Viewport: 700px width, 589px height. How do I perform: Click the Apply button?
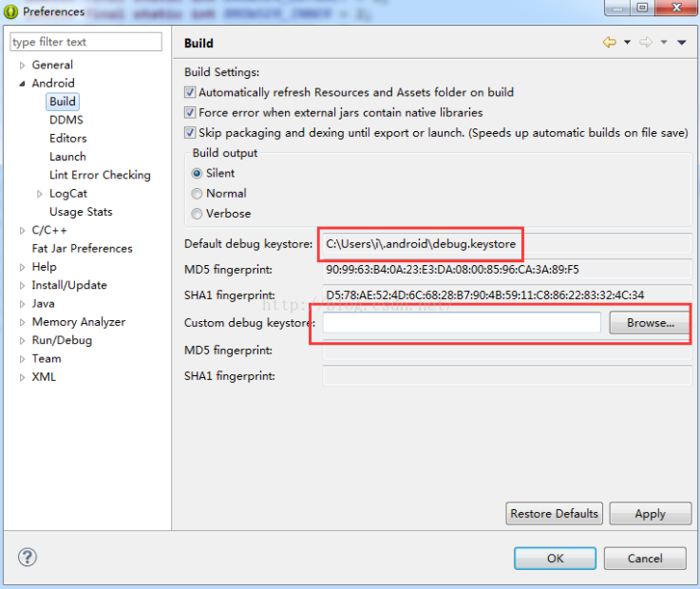650,513
